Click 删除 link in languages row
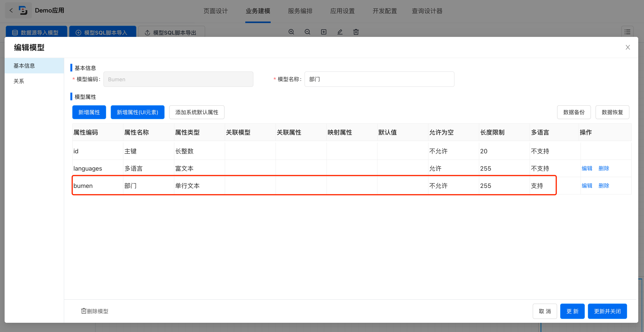 (x=604, y=168)
